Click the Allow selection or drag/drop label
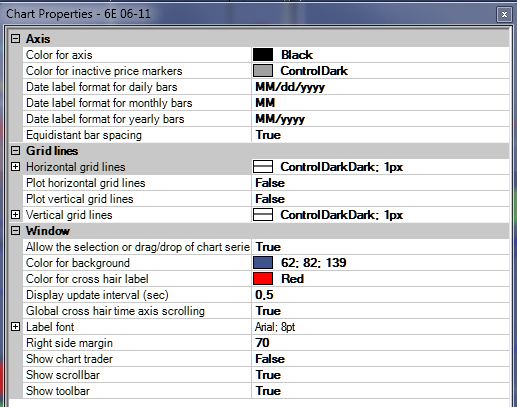 (138, 247)
